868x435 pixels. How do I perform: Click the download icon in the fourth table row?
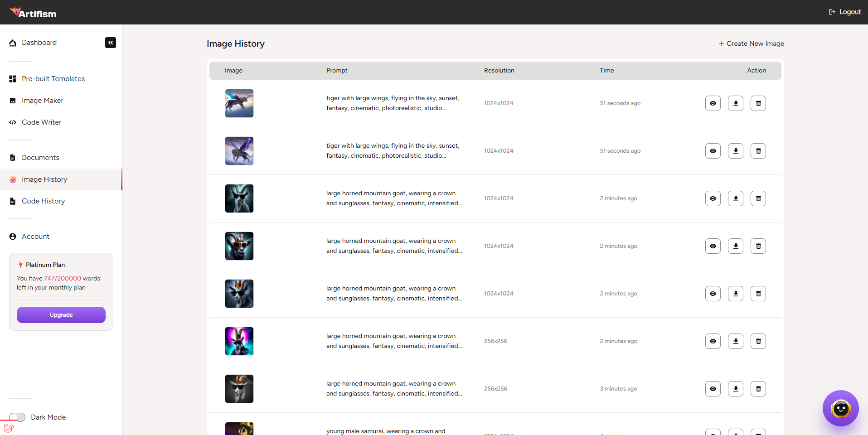(x=736, y=246)
